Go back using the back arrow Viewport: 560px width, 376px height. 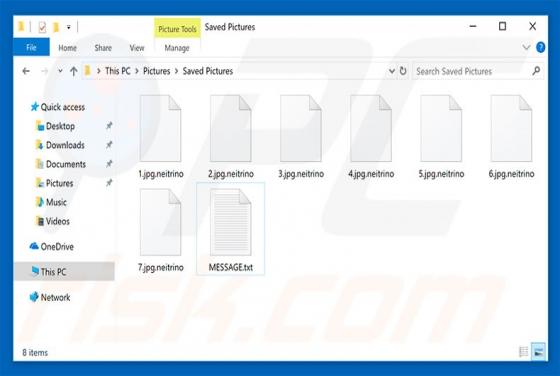coord(26,71)
